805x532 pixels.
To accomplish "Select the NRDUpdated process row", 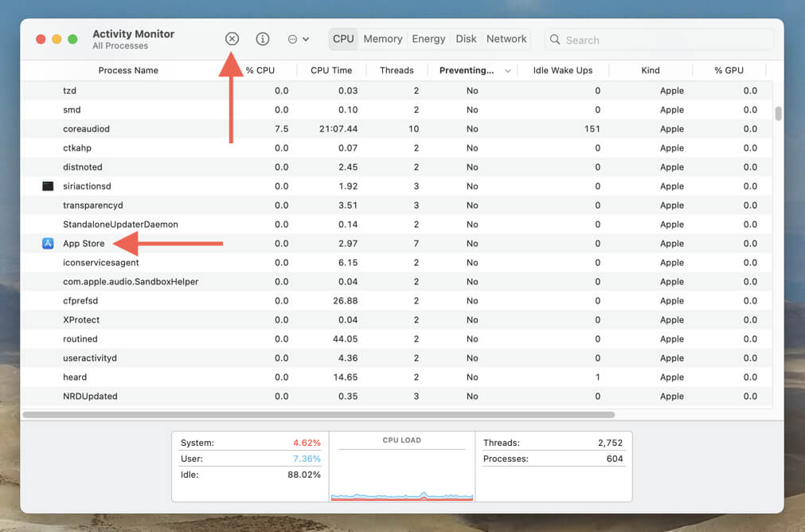I will pyautogui.click(x=397, y=396).
